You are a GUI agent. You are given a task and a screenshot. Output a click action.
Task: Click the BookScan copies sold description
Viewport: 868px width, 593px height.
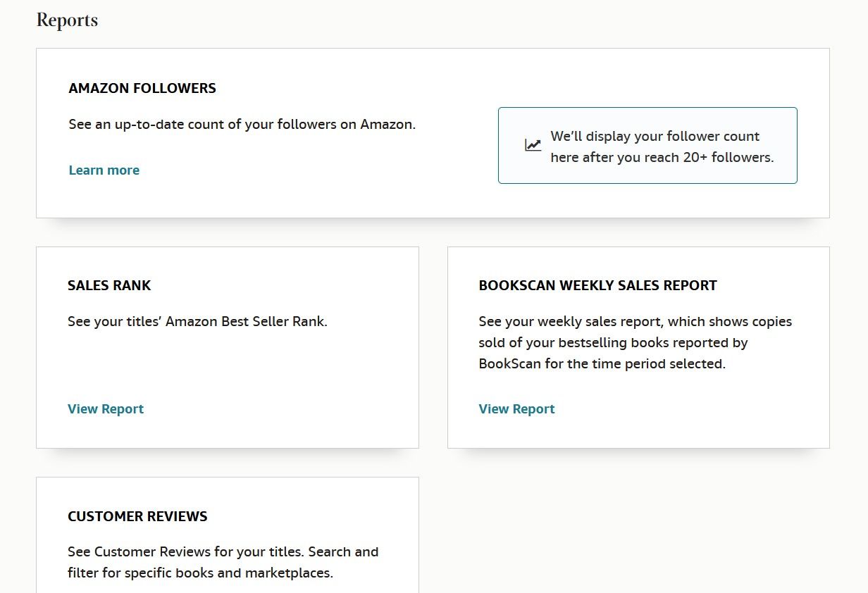tap(635, 342)
